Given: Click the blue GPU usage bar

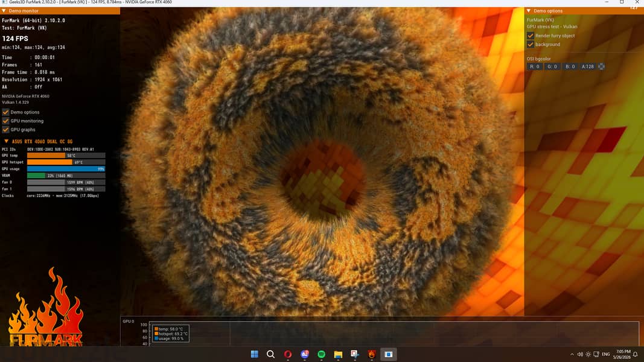Looking at the screenshot, I should 66,169.
